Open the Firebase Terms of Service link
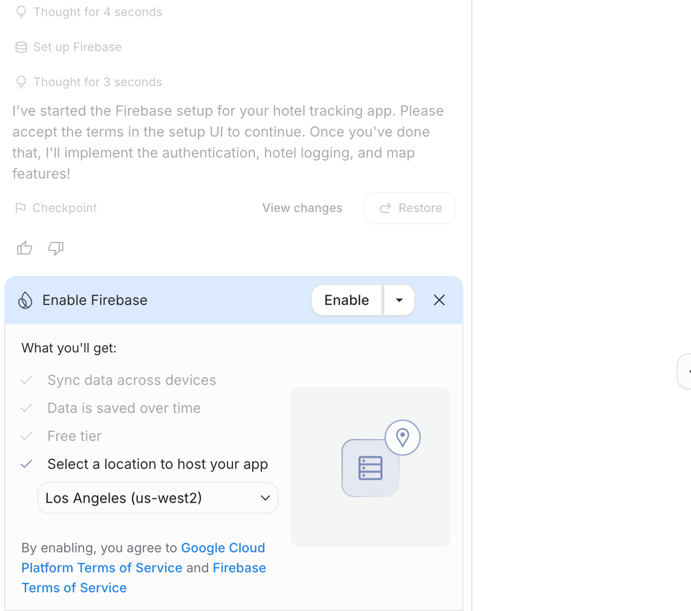 239,568
